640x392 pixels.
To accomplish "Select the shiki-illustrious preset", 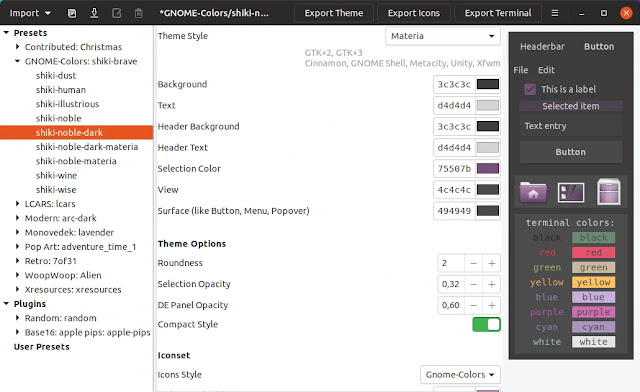I will 67,104.
